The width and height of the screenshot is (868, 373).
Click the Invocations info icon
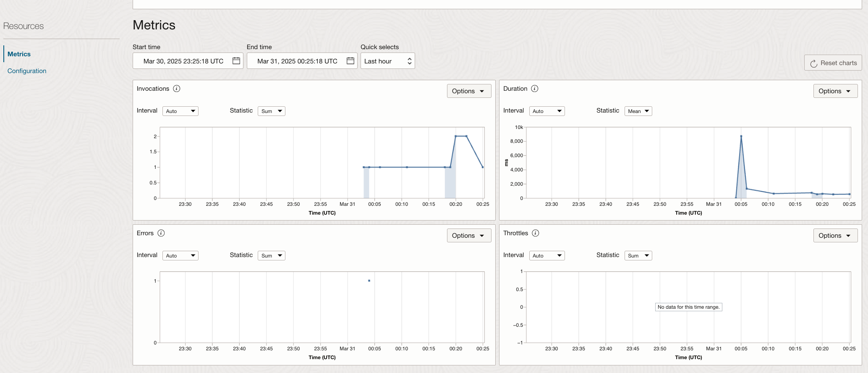pyautogui.click(x=177, y=89)
